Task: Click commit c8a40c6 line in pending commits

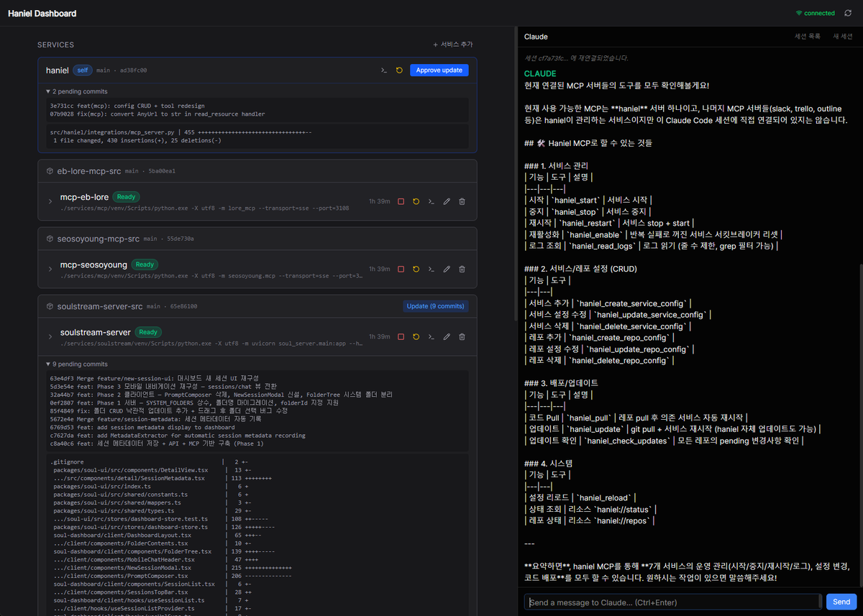Action: 157,443
